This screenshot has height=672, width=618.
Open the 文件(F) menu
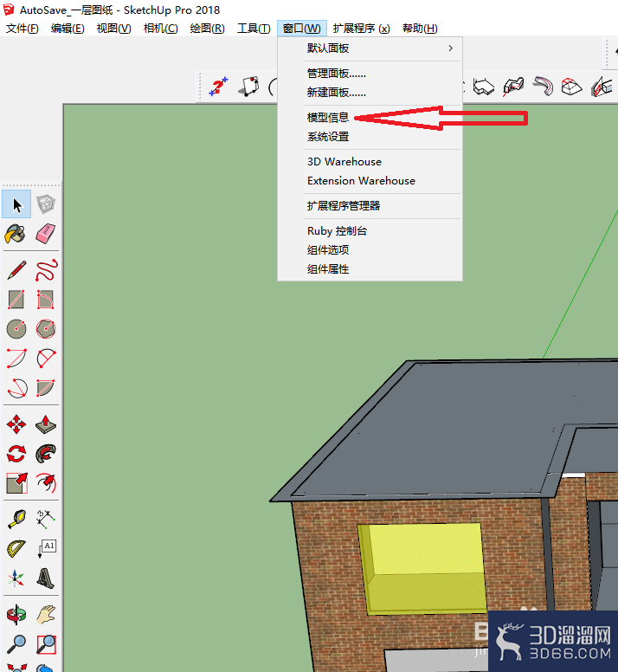click(x=22, y=29)
